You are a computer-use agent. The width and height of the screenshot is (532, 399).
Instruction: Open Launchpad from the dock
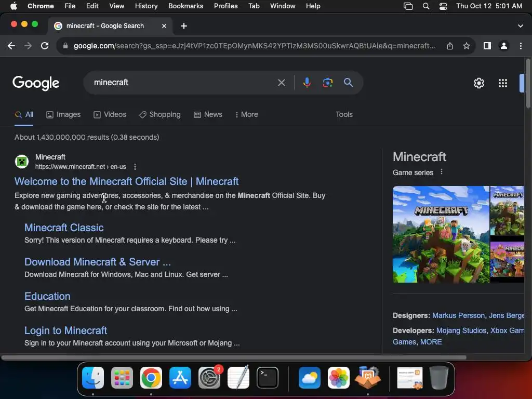122,378
